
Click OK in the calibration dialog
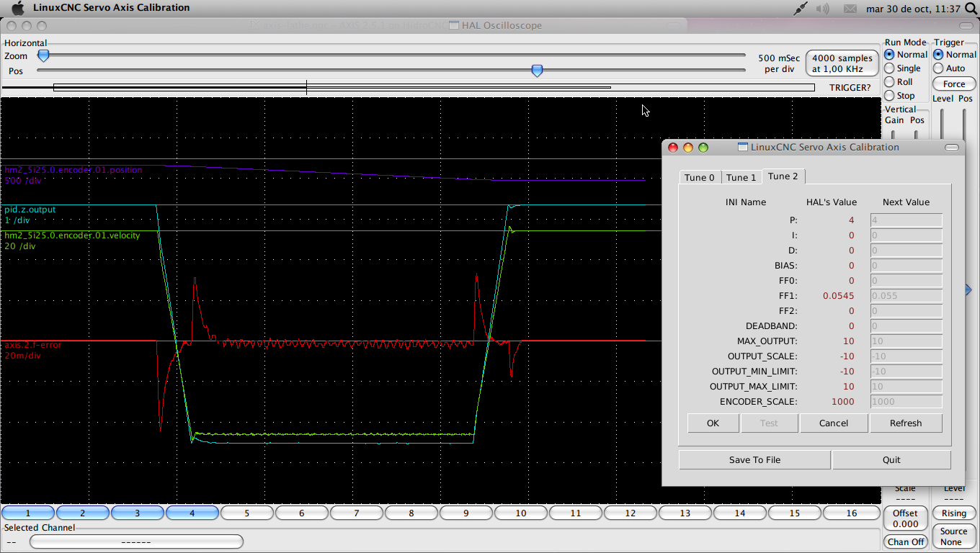(x=713, y=423)
